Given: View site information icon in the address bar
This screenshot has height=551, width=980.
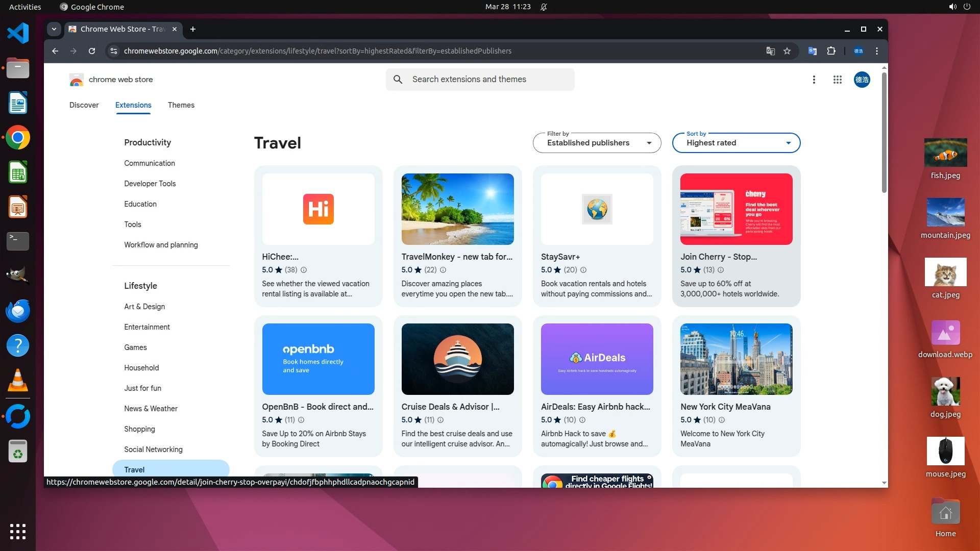Looking at the screenshot, I should pos(114,51).
